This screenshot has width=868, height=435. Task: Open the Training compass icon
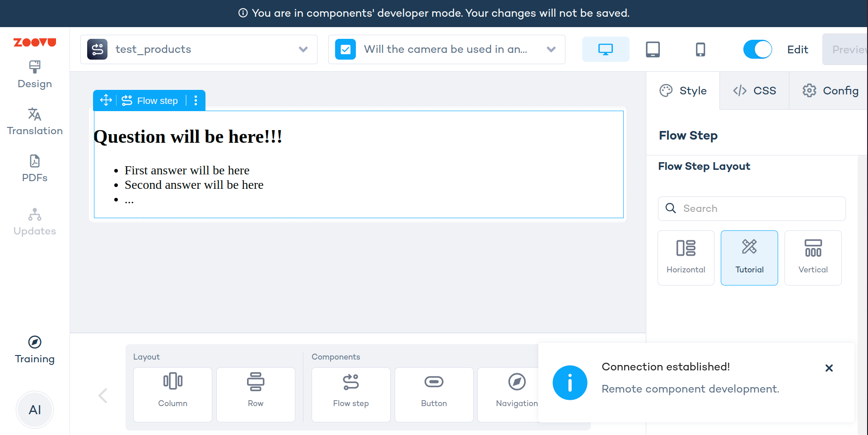(x=35, y=342)
